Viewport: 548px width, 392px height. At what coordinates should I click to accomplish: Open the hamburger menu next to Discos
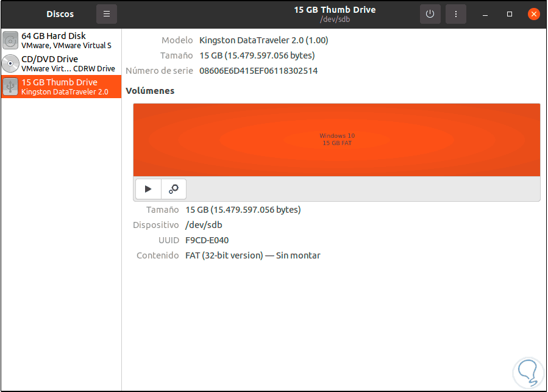point(107,13)
